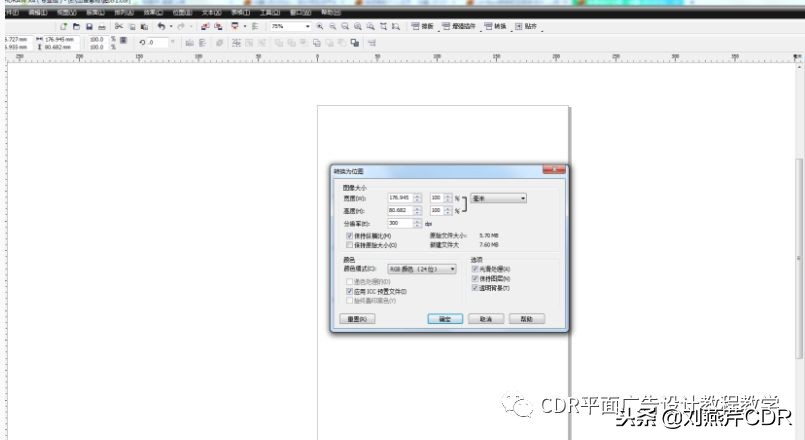805x440 pixels.
Task: Click the object width field 176.945 mm in property bar
Action: pos(61,39)
